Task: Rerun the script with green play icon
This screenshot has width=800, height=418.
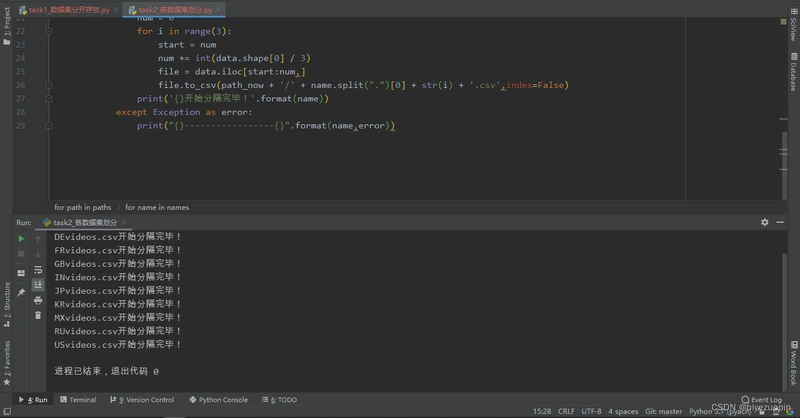Action: (21, 238)
